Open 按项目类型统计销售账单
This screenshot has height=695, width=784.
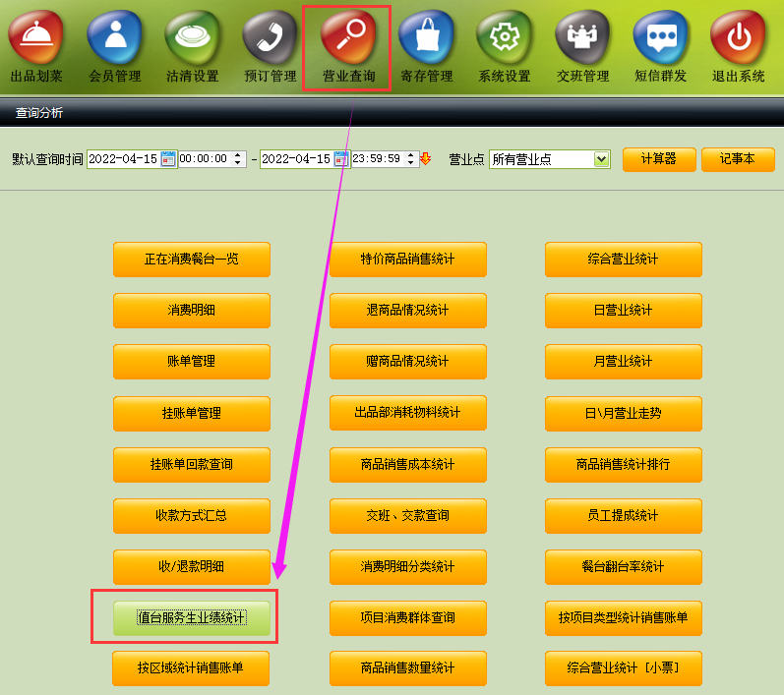(624, 618)
